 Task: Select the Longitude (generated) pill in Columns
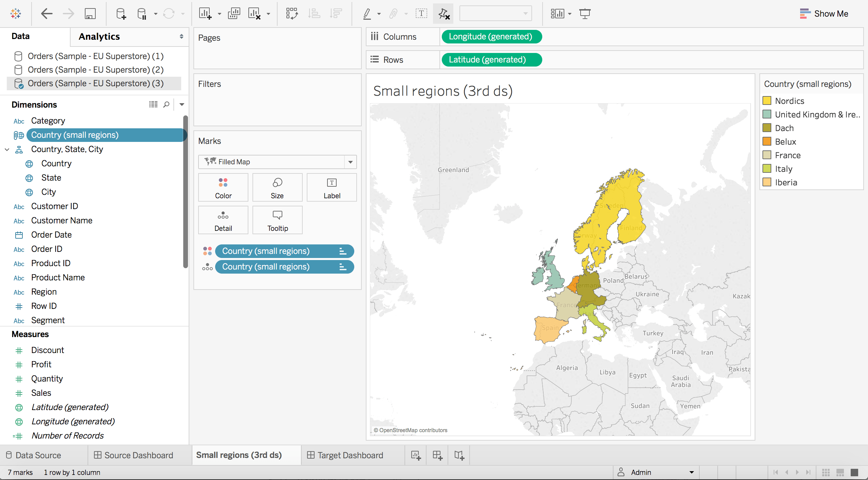(x=490, y=37)
